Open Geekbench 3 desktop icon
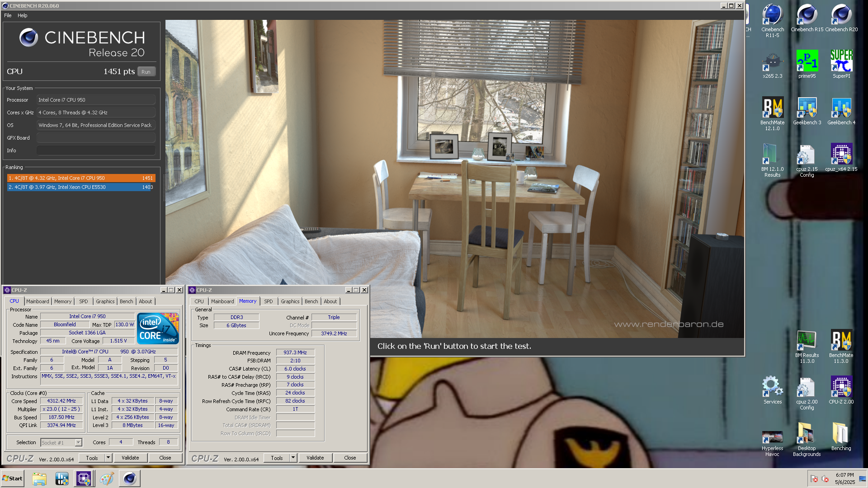 (807, 111)
